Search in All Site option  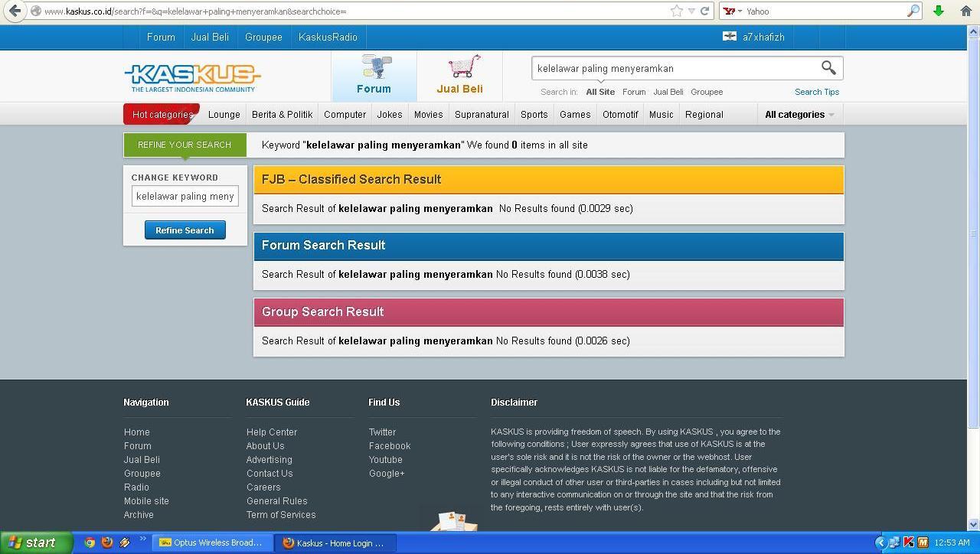[600, 92]
